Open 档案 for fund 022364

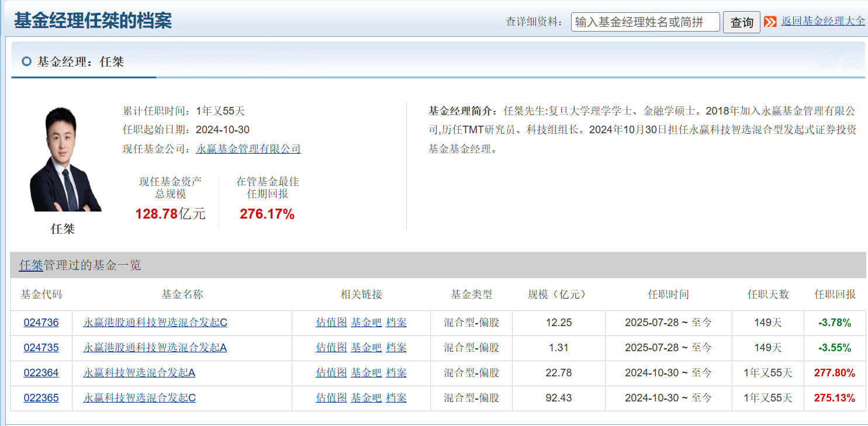pos(396,373)
